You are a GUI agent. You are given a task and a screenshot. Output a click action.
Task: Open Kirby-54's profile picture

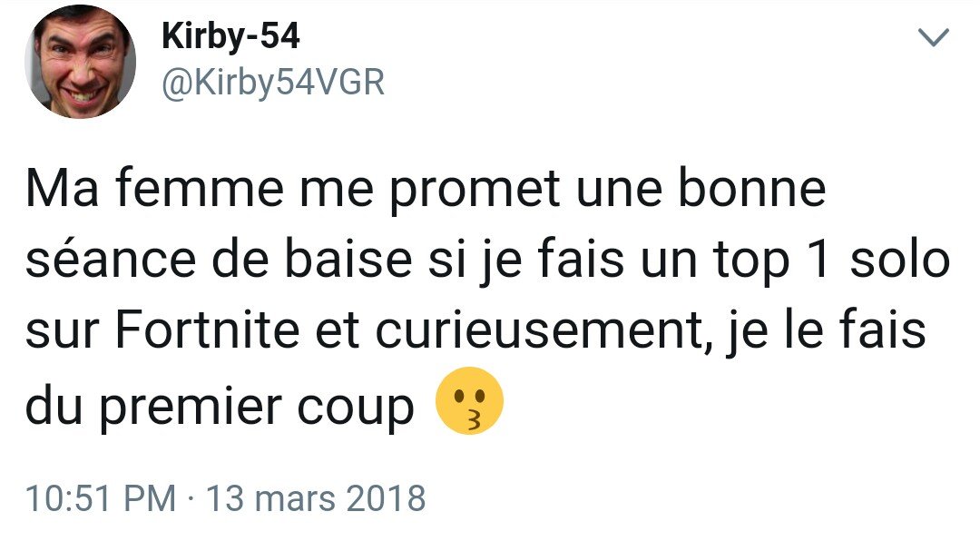(x=80, y=62)
